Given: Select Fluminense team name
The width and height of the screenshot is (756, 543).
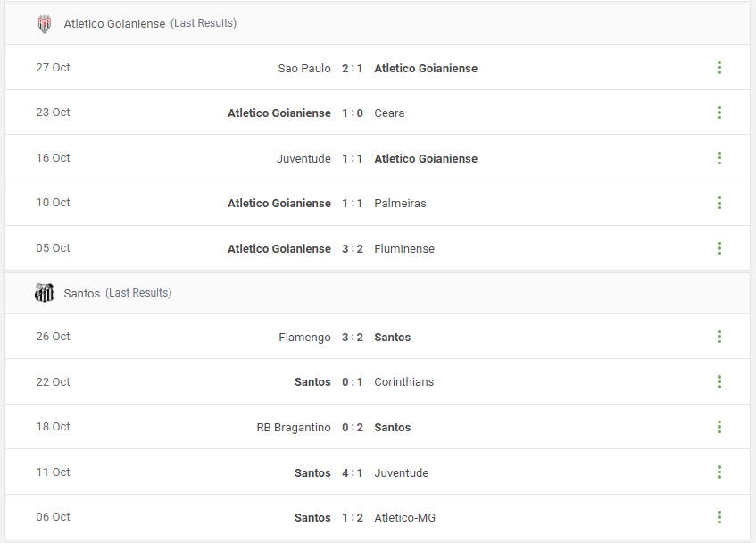Looking at the screenshot, I should click(404, 249).
